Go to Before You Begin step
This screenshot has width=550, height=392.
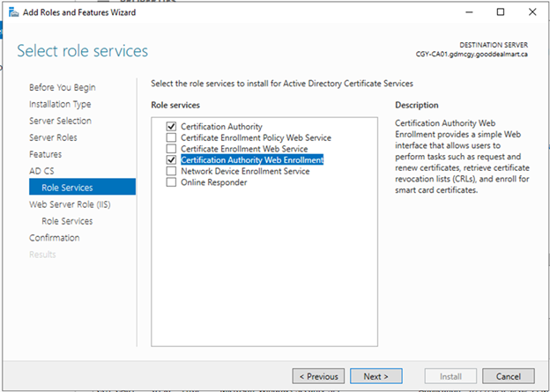(63, 87)
